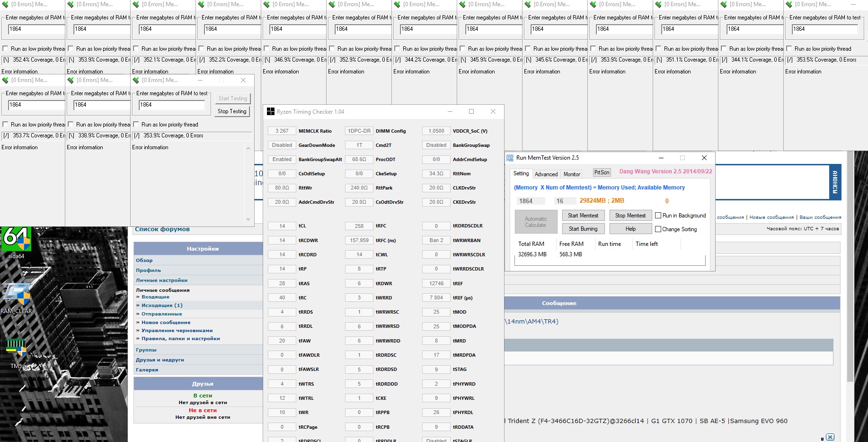Check low priority in the 346.9% coverage window
Viewport: 868px width, 442px height.
click(267, 49)
